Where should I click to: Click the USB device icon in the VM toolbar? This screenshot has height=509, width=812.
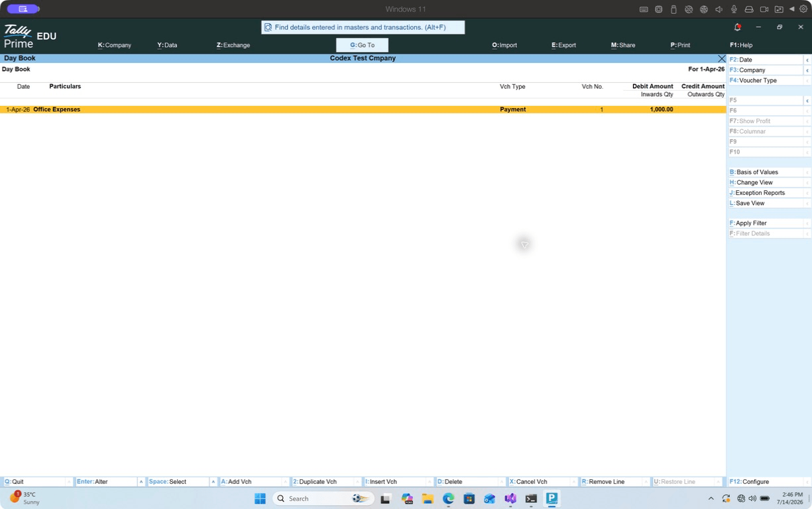coord(673,9)
